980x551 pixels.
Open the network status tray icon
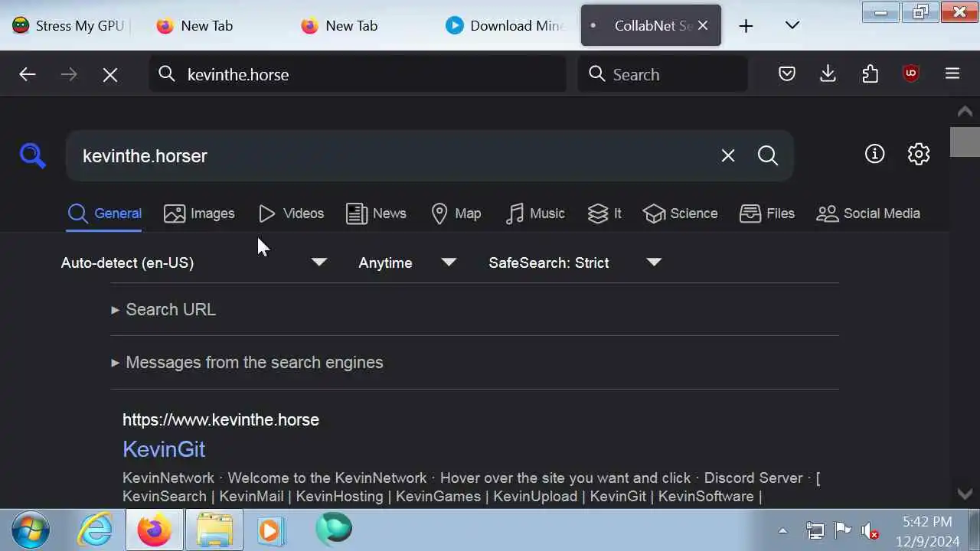click(815, 530)
